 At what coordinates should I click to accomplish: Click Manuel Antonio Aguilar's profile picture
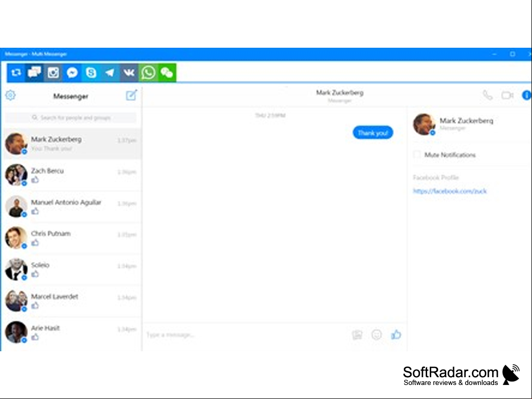(x=16, y=207)
